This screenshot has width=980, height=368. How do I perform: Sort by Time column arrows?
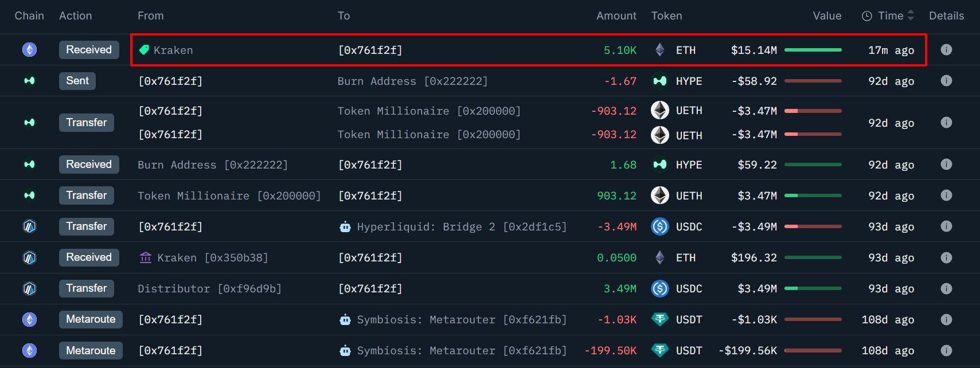click(911, 16)
